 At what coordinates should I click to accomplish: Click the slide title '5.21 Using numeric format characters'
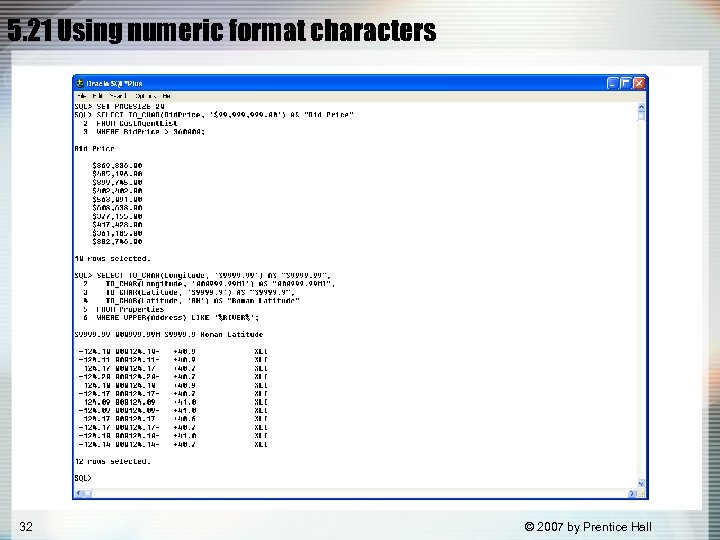(222, 30)
